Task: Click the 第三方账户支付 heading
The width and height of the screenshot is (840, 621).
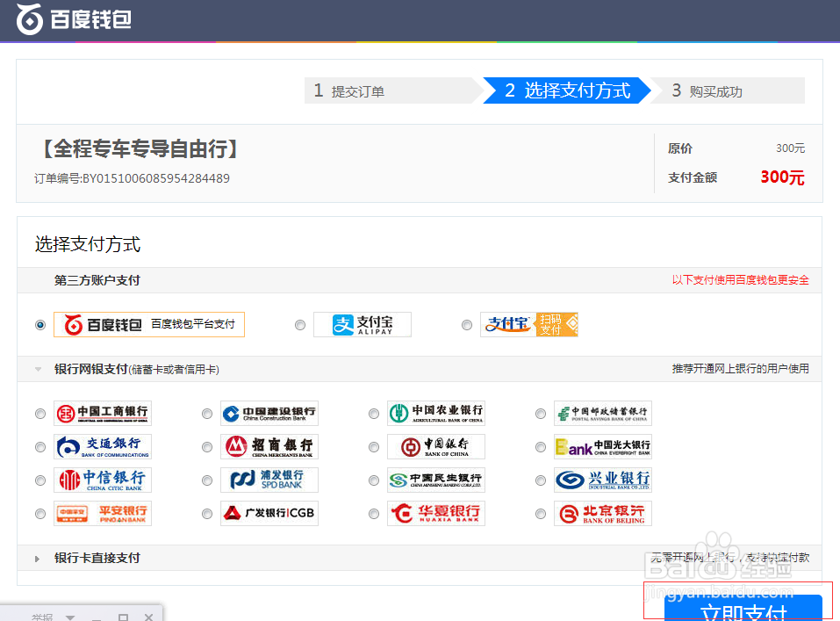Action: coord(97,280)
